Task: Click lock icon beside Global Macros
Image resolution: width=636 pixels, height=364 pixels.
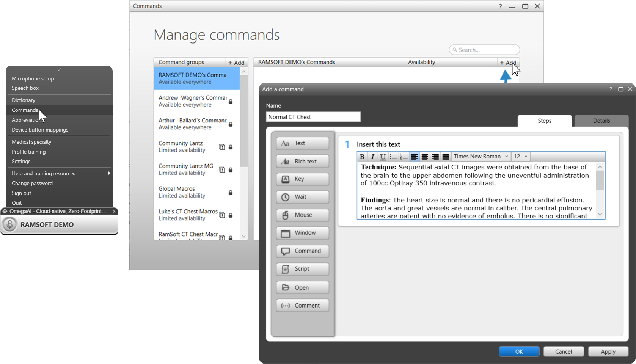Action: pos(231,193)
